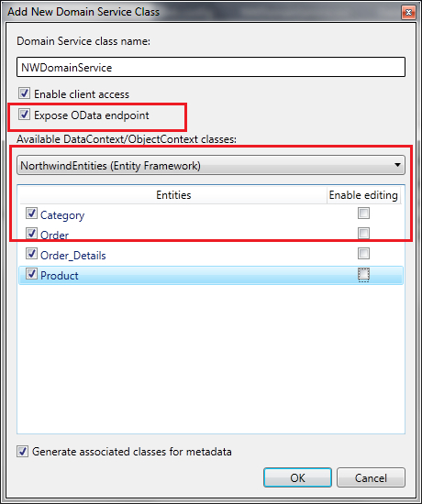The image size is (422, 504).
Task: Click the Domain Service class name field
Action: click(211, 67)
